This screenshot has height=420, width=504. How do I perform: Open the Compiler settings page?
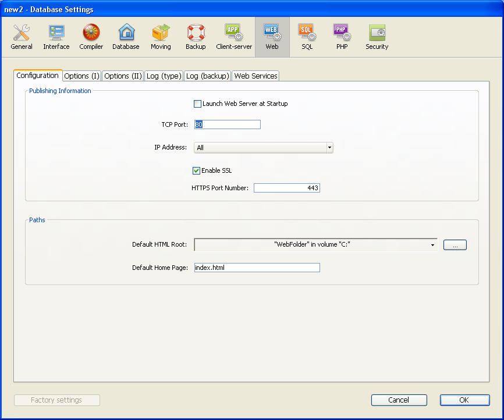[91, 37]
